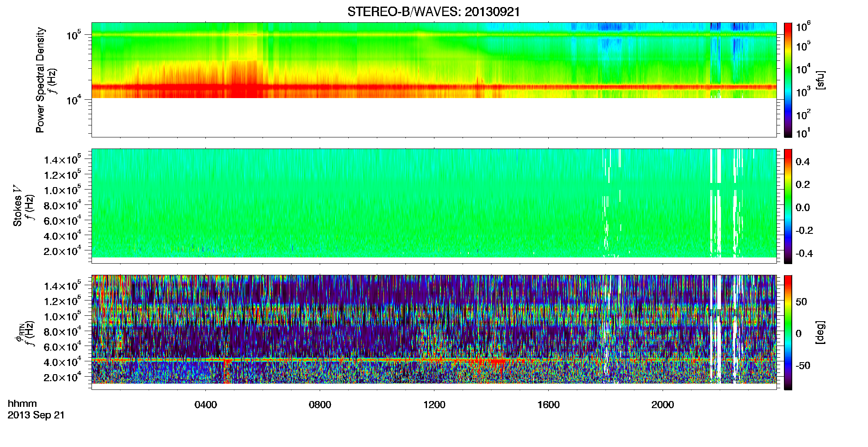Click the 0.4 Stokes color bar label
The width and height of the screenshot is (868, 447).
tap(803, 162)
